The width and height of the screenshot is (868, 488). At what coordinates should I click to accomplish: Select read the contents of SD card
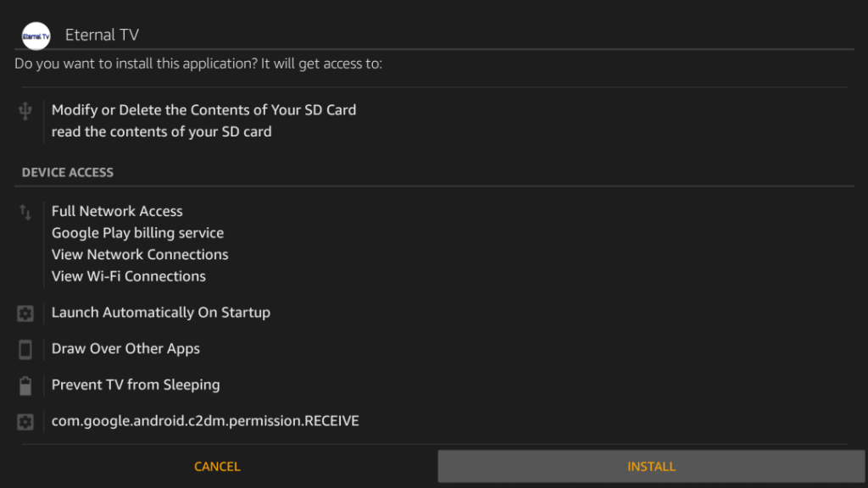click(x=162, y=131)
